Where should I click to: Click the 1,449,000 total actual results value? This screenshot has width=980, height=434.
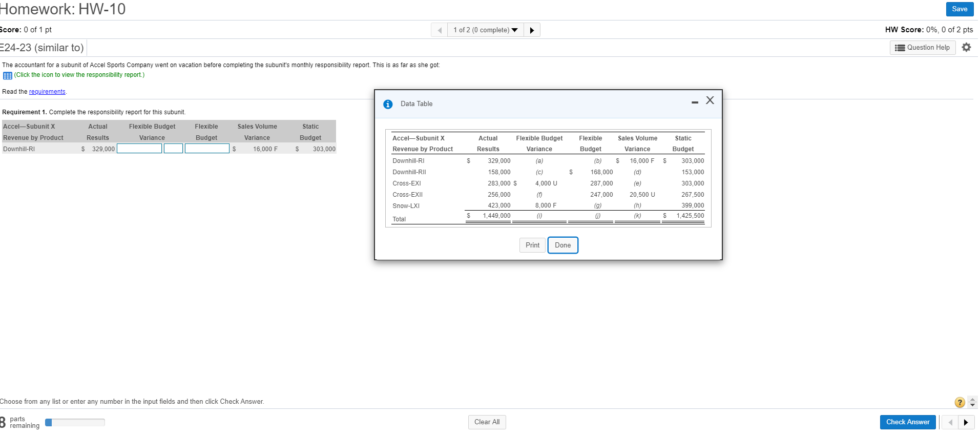point(496,216)
